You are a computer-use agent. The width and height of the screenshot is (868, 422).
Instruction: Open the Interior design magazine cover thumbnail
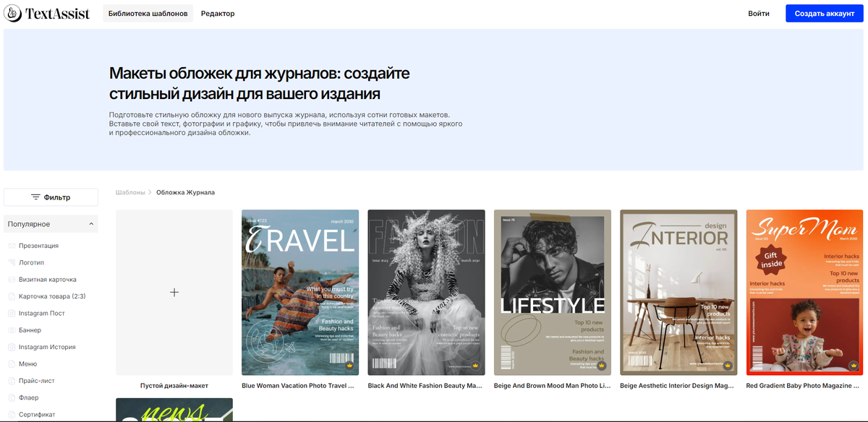click(678, 293)
